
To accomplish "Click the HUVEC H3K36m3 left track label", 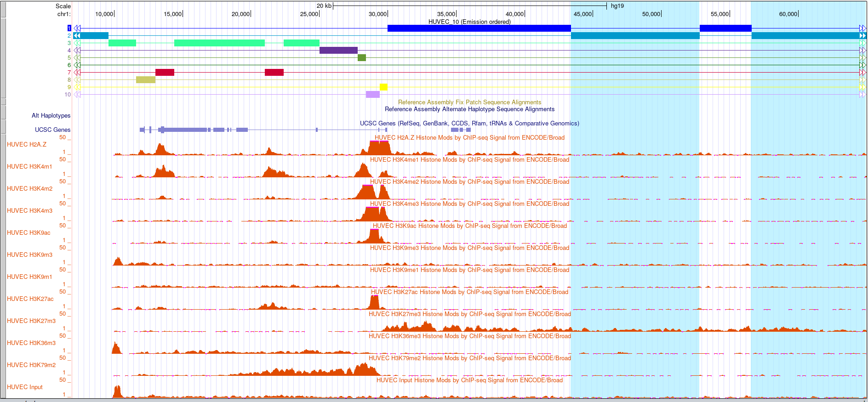I will point(31,343).
